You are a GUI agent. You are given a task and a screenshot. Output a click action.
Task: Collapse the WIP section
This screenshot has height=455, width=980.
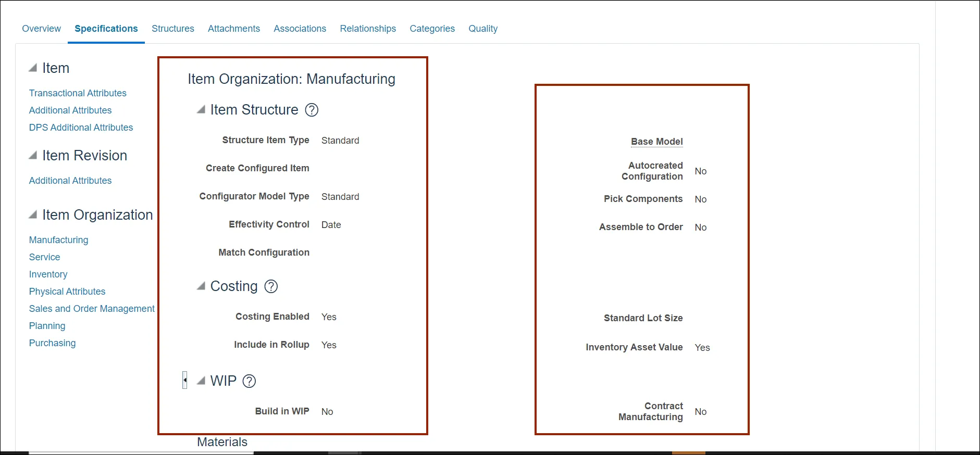pos(201,381)
